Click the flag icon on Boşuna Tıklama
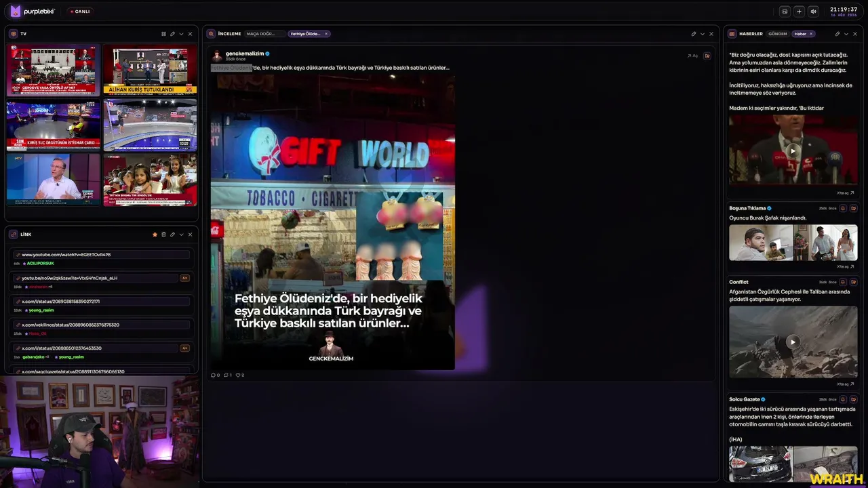This screenshot has height=488, width=868. (x=853, y=208)
